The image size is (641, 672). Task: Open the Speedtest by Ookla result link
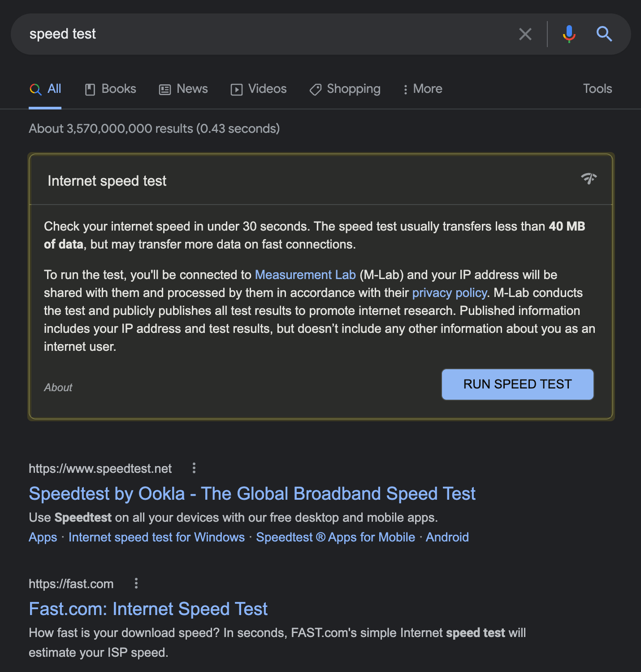pos(252,493)
